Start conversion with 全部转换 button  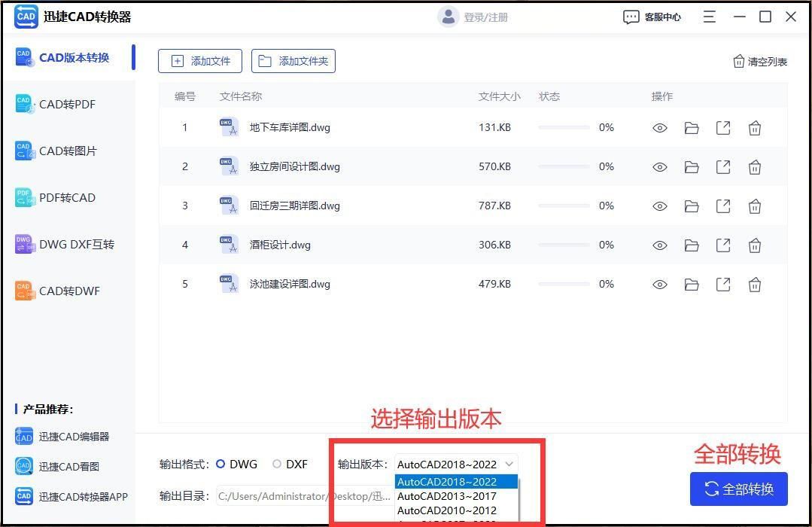coord(738,489)
